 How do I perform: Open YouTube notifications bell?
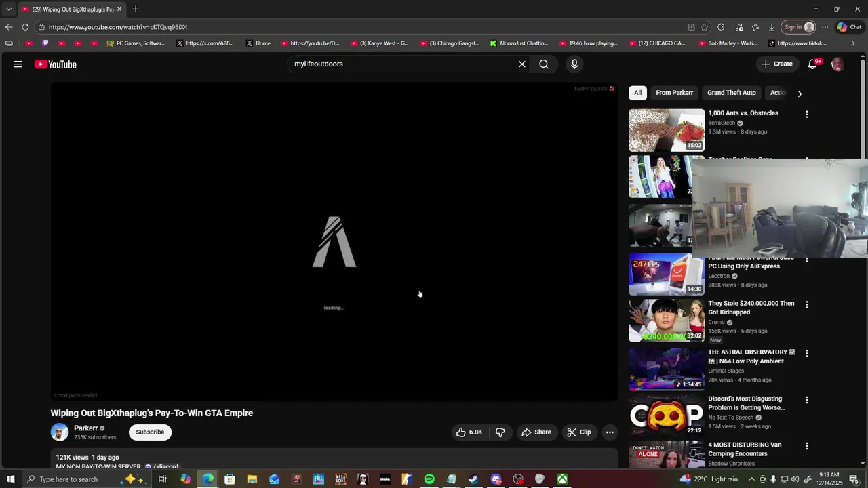[813, 64]
